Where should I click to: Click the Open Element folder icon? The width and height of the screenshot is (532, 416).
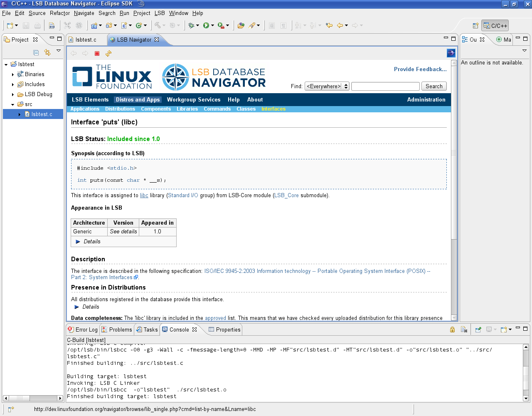(241, 25)
